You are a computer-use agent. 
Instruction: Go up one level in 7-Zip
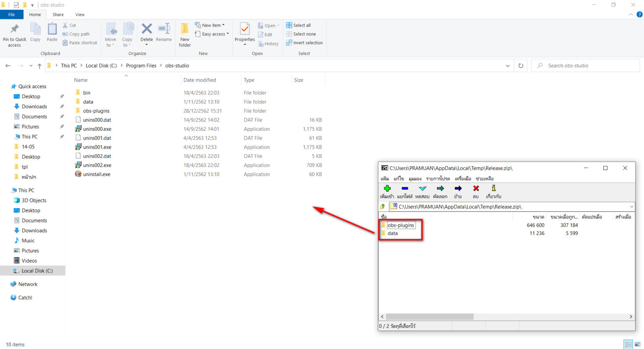[382, 206]
